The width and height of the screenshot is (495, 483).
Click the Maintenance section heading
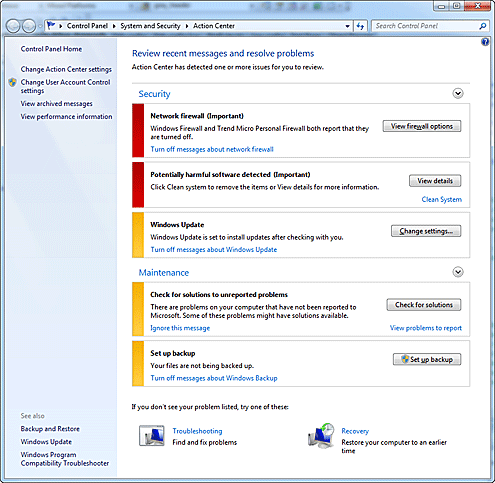pos(164,273)
